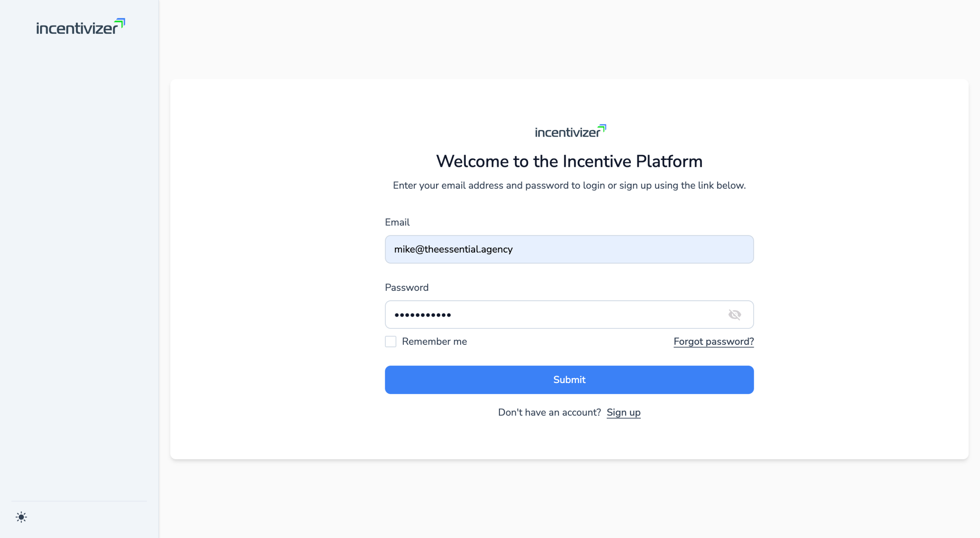The height and width of the screenshot is (538, 980).
Task: Focus the Password input field
Action: coord(555,315)
